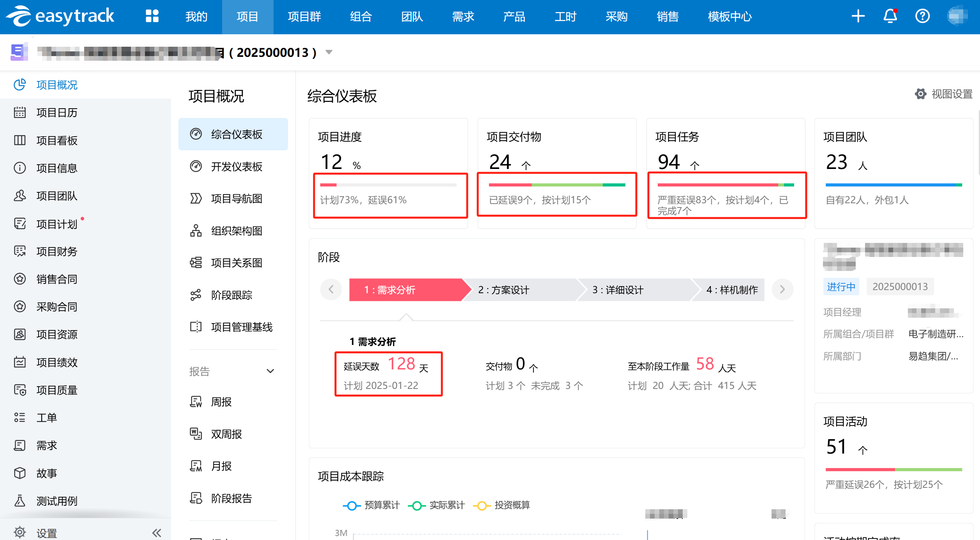Click the plus add icon in header

click(x=858, y=16)
